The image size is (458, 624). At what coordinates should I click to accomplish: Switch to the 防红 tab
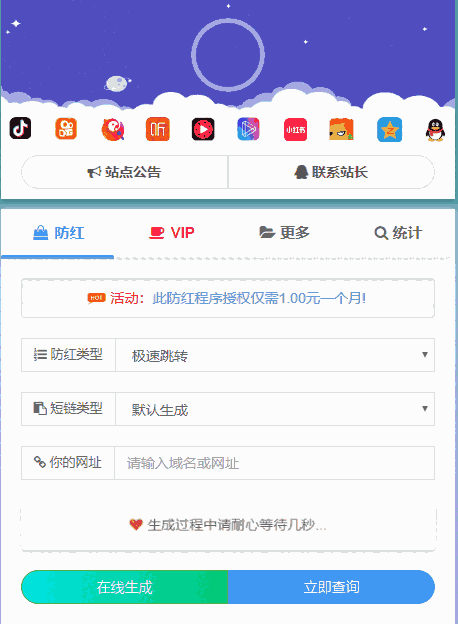tap(58, 233)
